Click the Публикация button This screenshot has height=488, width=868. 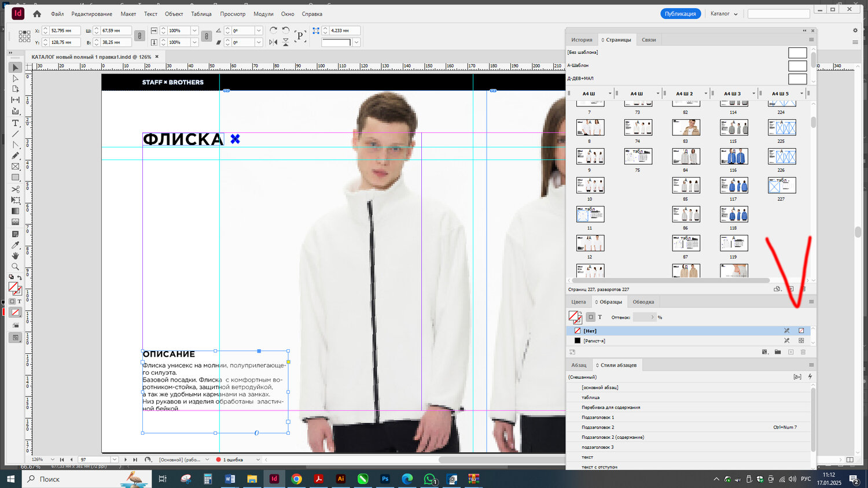pyautogui.click(x=680, y=14)
